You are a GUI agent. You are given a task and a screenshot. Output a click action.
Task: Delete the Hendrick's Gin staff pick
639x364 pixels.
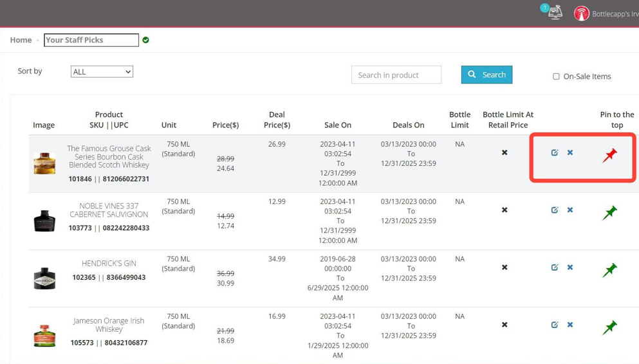[x=570, y=267]
